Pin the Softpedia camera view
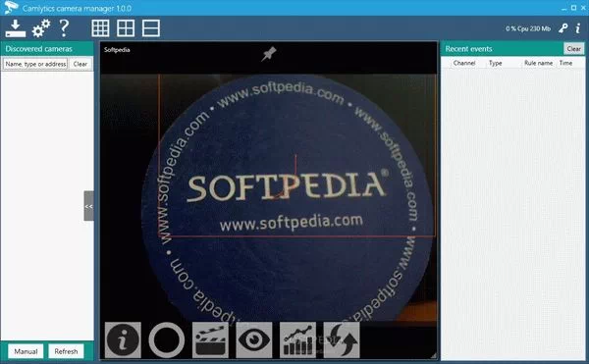This screenshot has height=364, width=589. (x=269, y=54)
